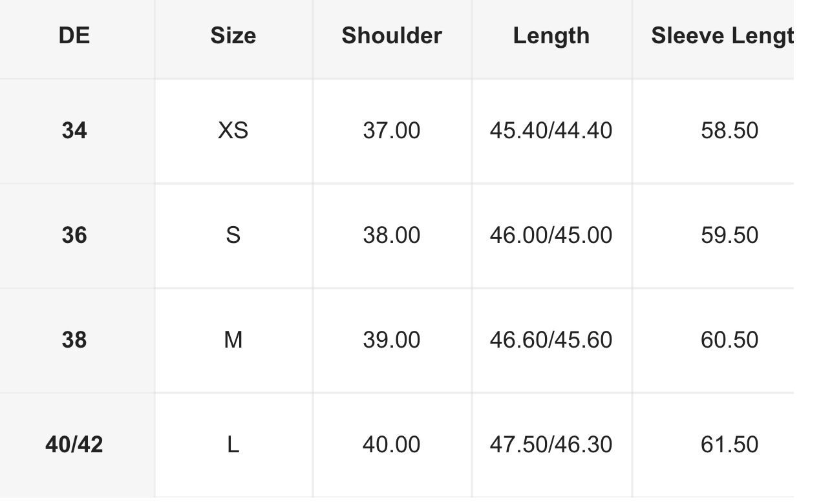821x504 pixels.
Task: Click shoulder value 39.00
Action: [392, 340]
